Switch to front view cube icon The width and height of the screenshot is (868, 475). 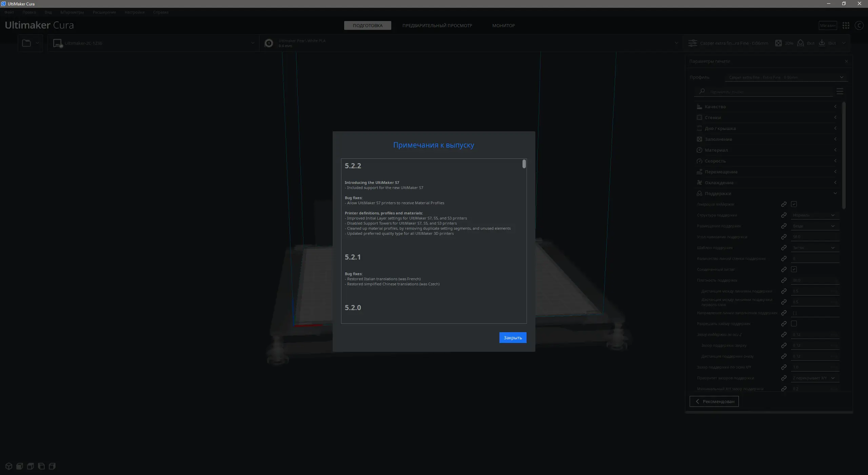(20, 466)
